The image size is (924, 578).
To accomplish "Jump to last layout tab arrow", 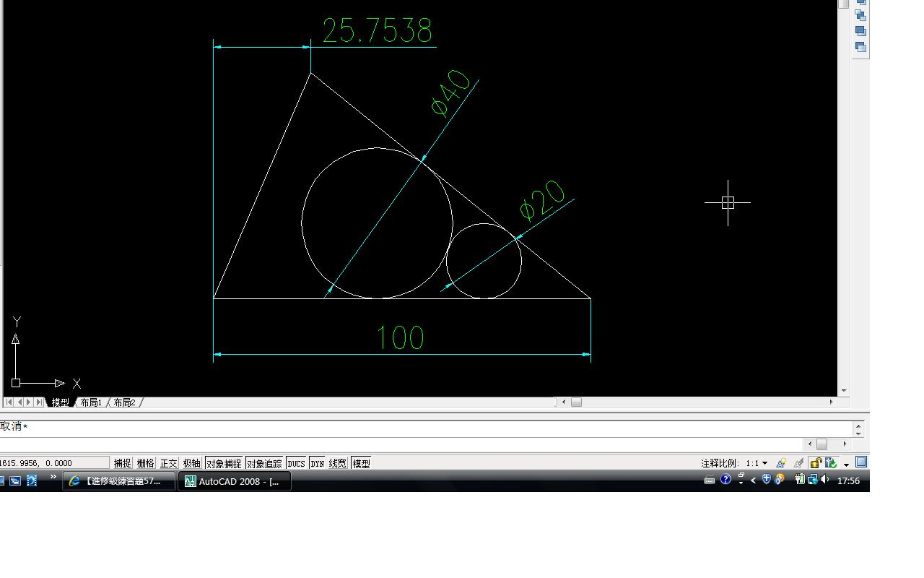I will (x=39, y=402).
